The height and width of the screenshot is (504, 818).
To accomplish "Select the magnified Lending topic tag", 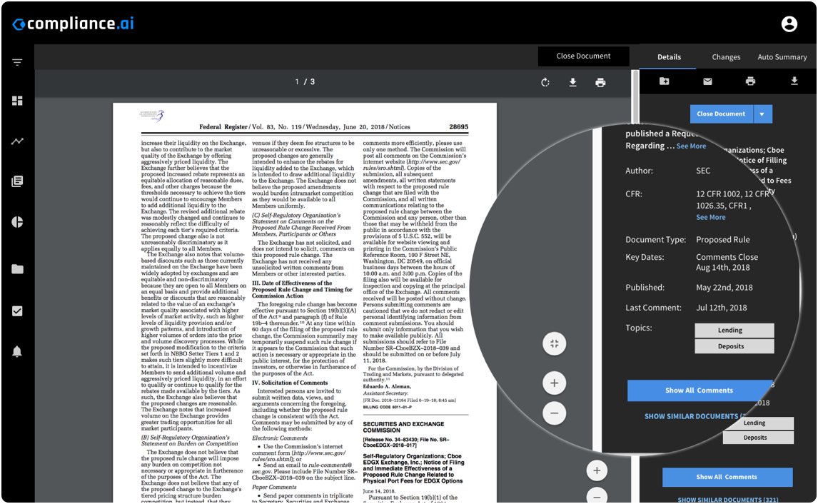I will [734, 331].
